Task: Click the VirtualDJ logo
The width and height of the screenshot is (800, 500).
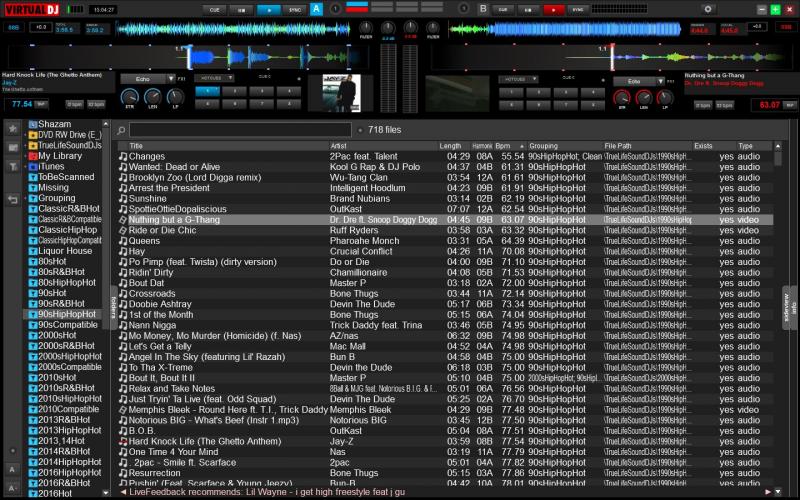Action: click(x=33, y=9)
